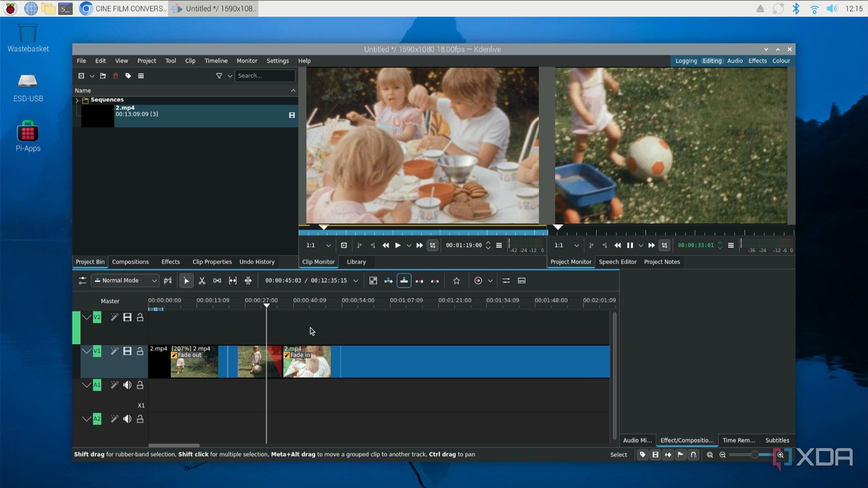Click the mix clips icon in timeline toolbar
Screen dimensions: 868x488
pyautogui.click(x=373, y=281)
